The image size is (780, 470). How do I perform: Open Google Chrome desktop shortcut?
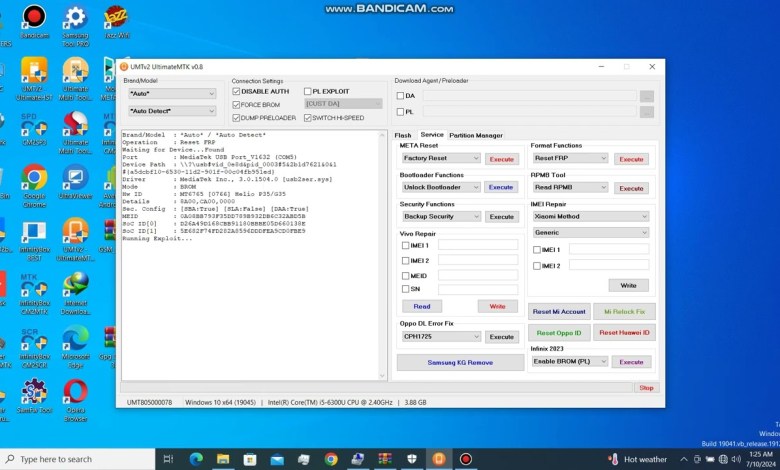tap(34, 186)
